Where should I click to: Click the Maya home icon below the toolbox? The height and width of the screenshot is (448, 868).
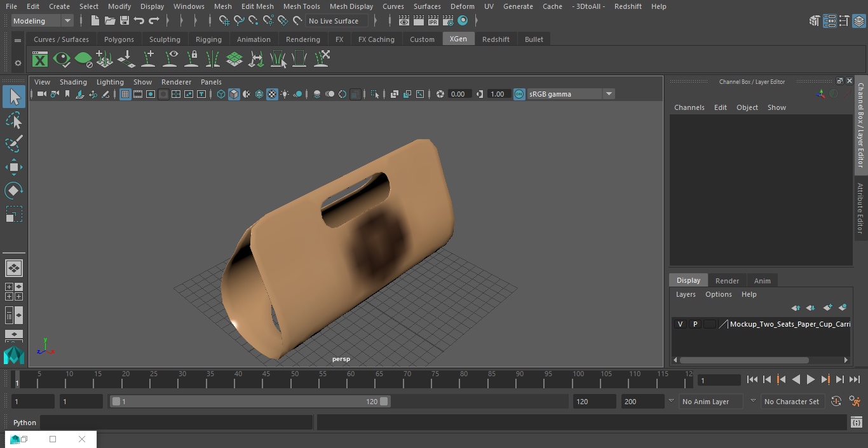point(14,355)
